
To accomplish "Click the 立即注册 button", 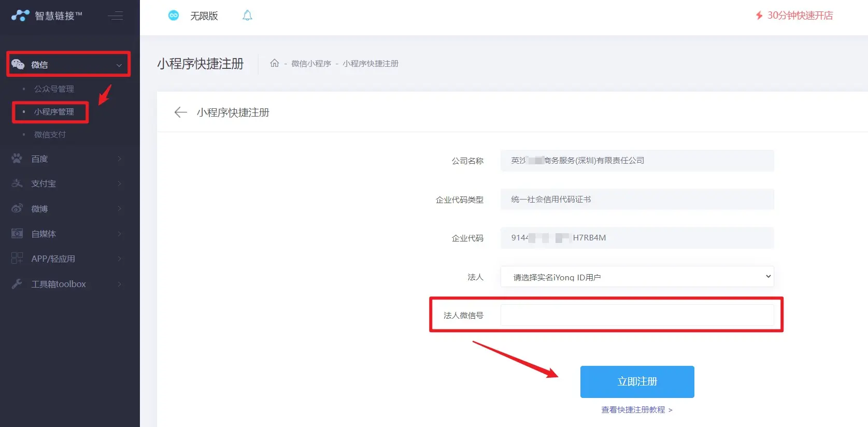I will 637,382.
